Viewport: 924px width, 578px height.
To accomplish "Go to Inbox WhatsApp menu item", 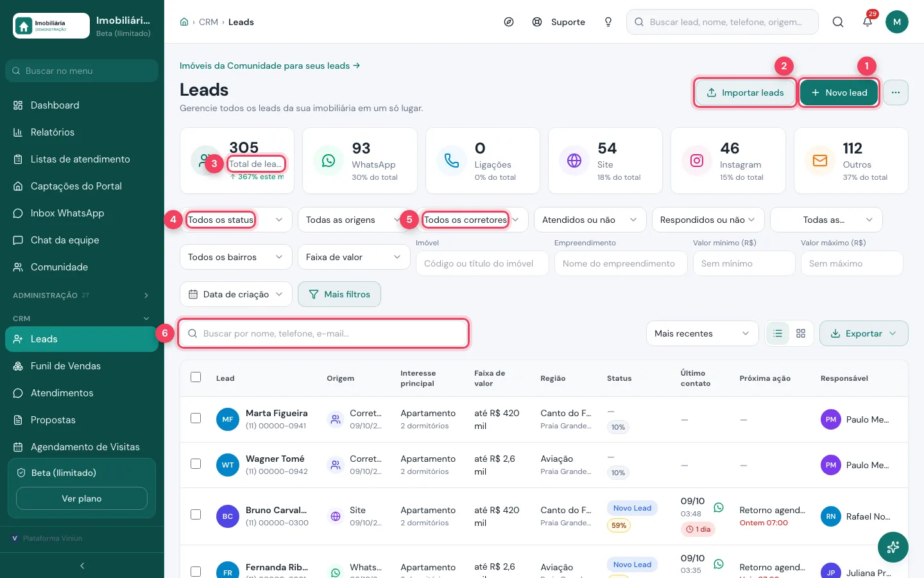I will coord(82,213).
